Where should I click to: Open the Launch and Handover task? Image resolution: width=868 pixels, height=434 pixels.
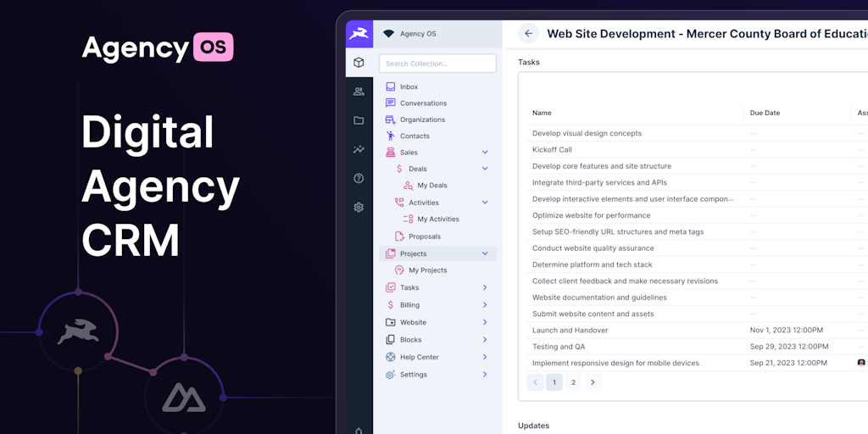click(x=570, y=331)
